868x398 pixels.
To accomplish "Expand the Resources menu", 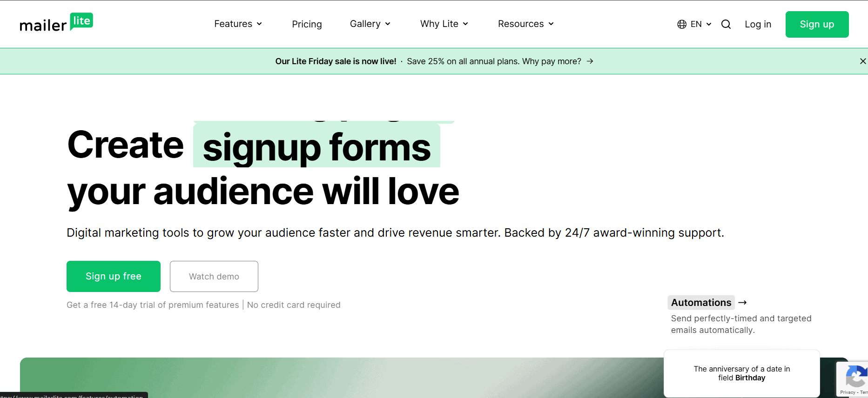I will click(525, 24).
